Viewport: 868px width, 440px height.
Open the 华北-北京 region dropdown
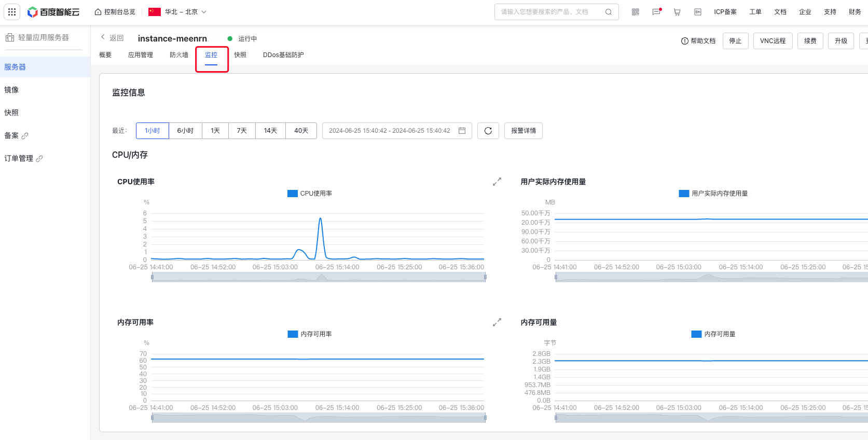point(177,12)
